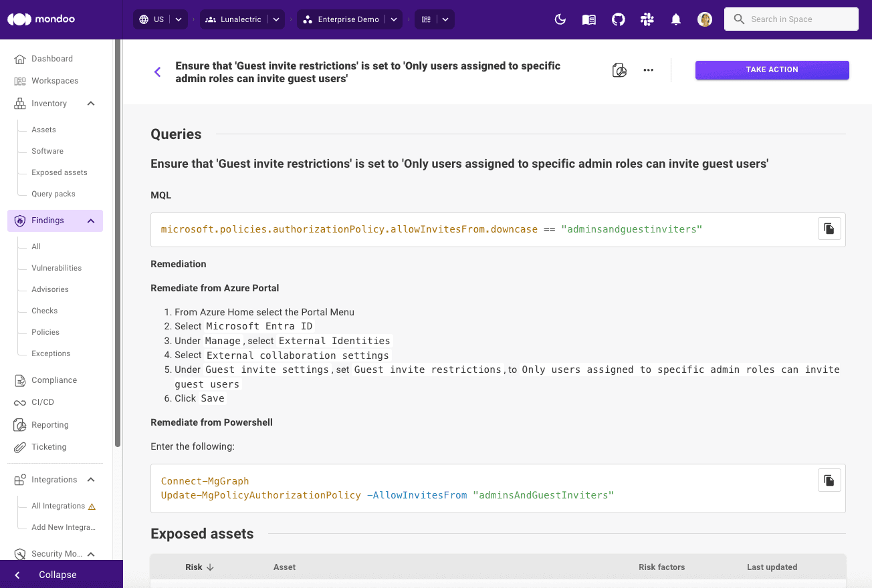Collapse the Security Model section

tap(91, 554)
